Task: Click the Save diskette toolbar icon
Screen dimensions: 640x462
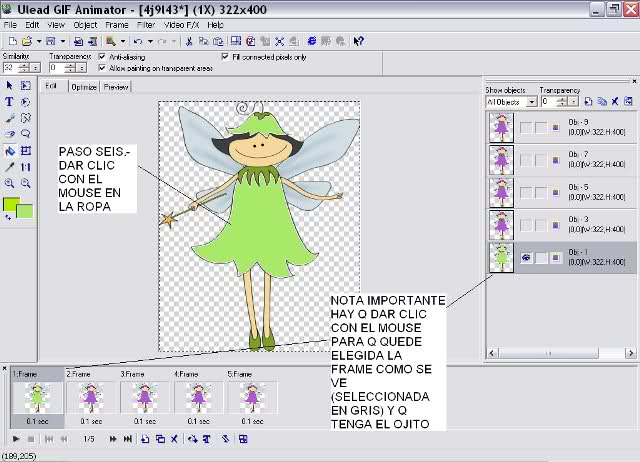Action: click(x=51, y=41)
